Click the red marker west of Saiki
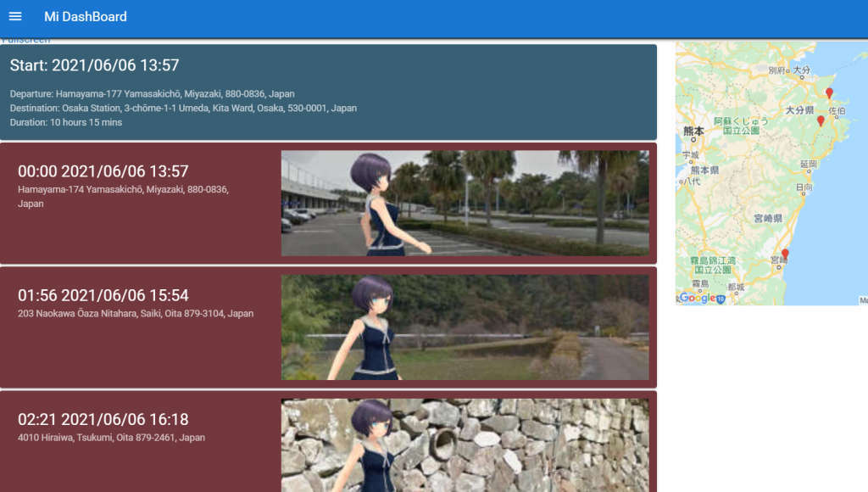This screenshot has height=492, width=868. [x=820, y=121]
